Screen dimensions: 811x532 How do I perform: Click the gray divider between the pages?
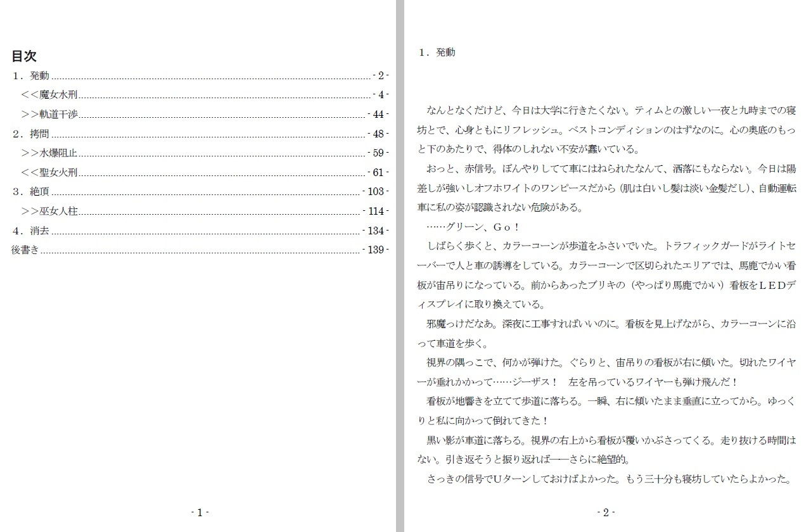[400, 266]
